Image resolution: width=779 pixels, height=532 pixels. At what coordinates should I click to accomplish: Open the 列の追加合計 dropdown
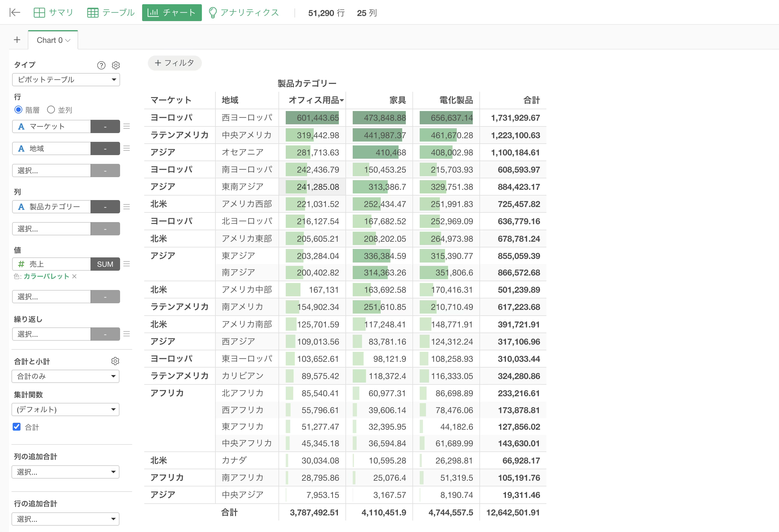pyautogui.click(x=65, y=472)
